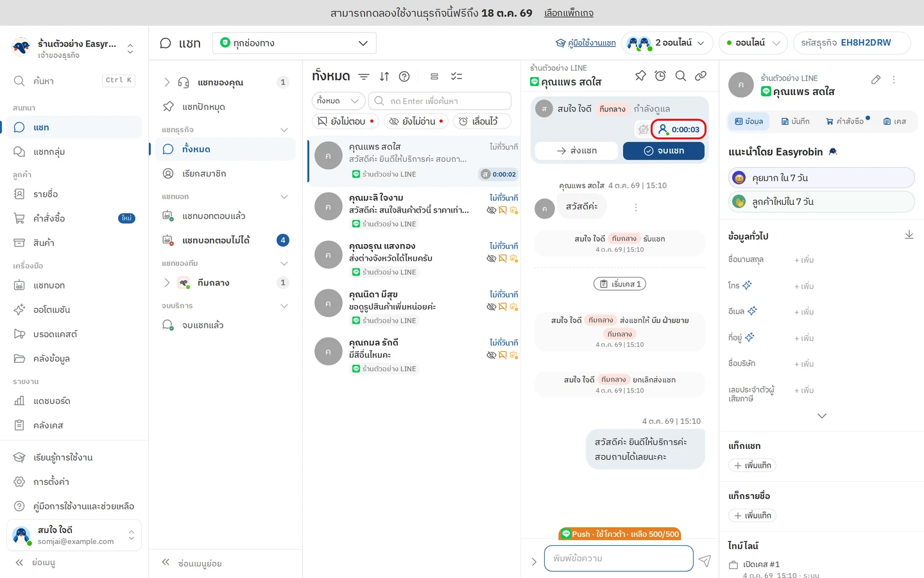This screenshot has height=578, width=924.
Task: Toggle the ยังไม่อ่าน filter chip
Action: coord(416,121)
